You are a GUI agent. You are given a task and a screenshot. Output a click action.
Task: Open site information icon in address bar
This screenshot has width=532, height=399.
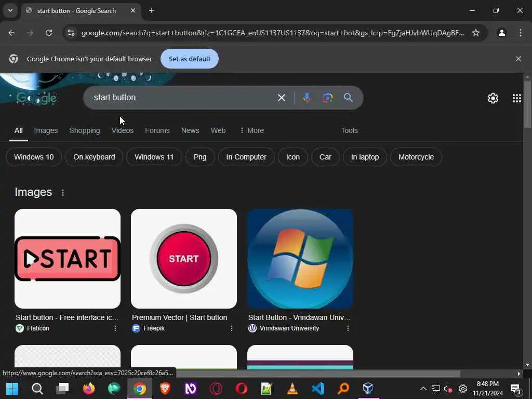point(71,33)
